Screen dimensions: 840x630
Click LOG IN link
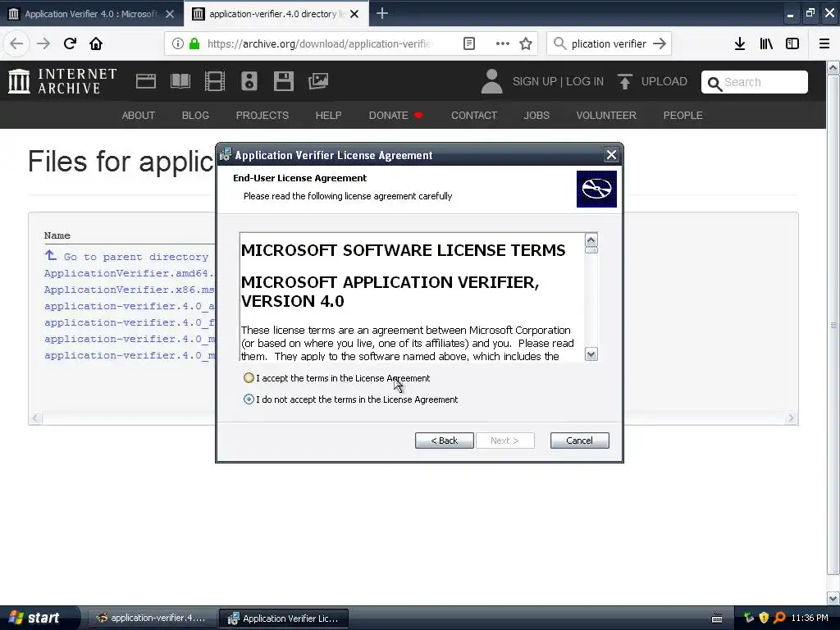coord(584,81)
